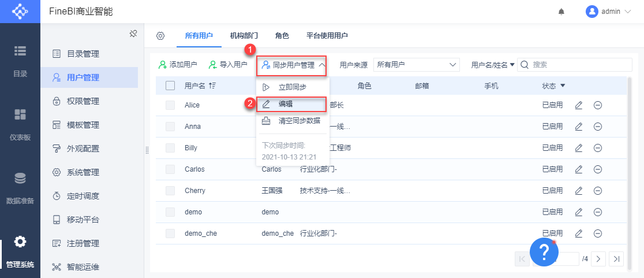Click the notification bell icon
644x278 pixels.
click(561, 12)
